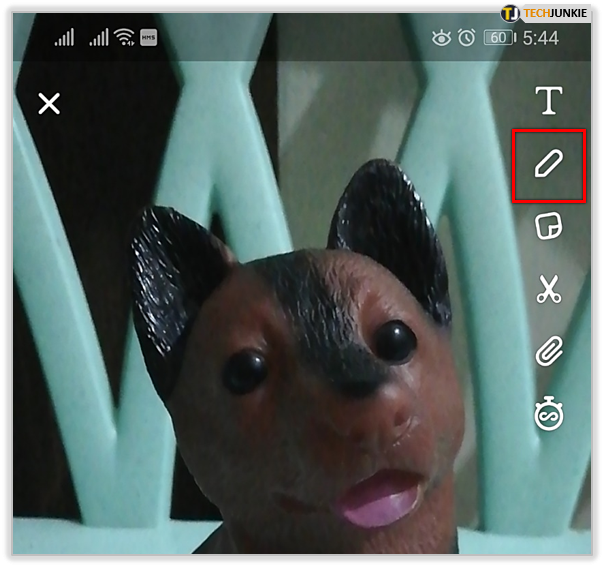Tap the first cellular signal indicator
The image size is (604, 567).
tap(64, 38)
